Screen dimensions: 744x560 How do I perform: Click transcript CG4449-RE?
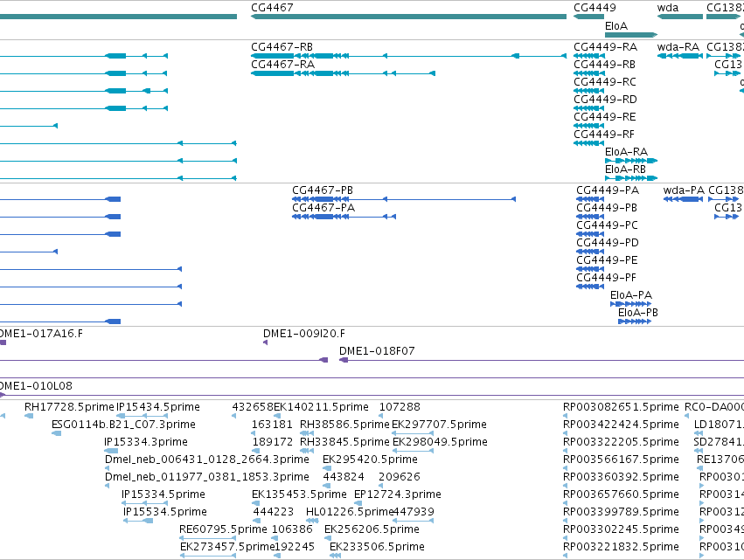pos(589,126)
